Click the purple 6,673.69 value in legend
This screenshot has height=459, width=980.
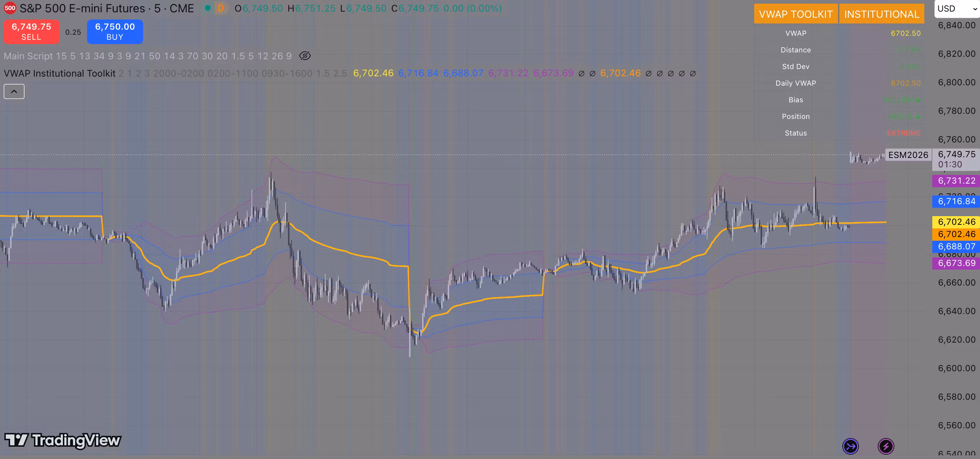pyautogui.click(x=553, y=73)
